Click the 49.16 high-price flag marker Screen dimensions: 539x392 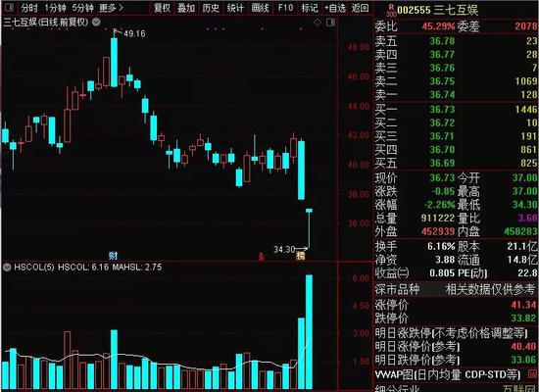(x=129, y=33)
